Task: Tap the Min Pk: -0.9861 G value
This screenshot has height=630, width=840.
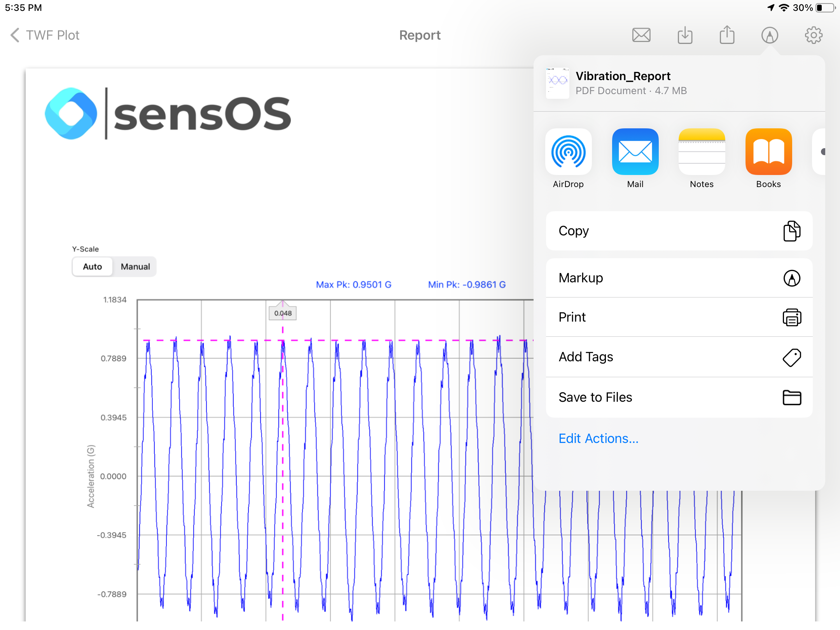Action: click(467, 284)
